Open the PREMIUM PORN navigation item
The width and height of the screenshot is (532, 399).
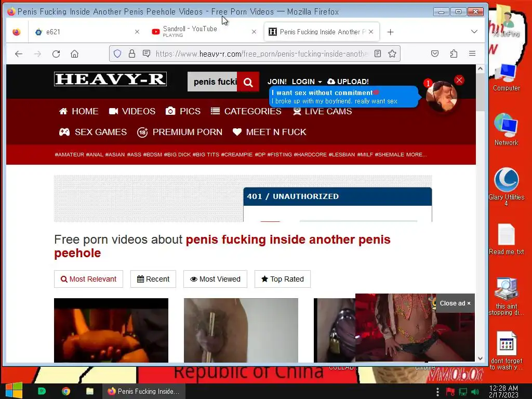click(180, 132)
